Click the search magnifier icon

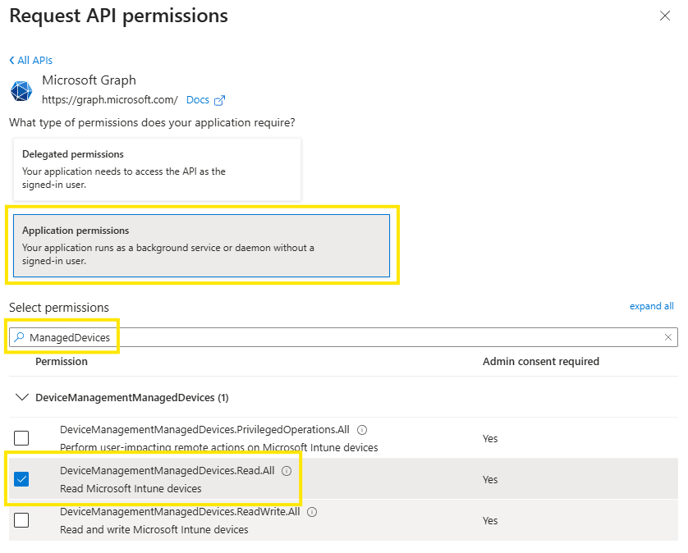[x=19, y=337]
